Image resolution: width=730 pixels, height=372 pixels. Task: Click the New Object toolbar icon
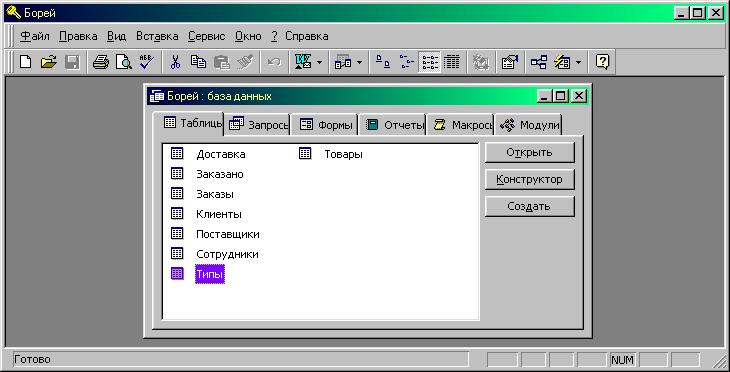pyautogui.click(x=343, y=62)
